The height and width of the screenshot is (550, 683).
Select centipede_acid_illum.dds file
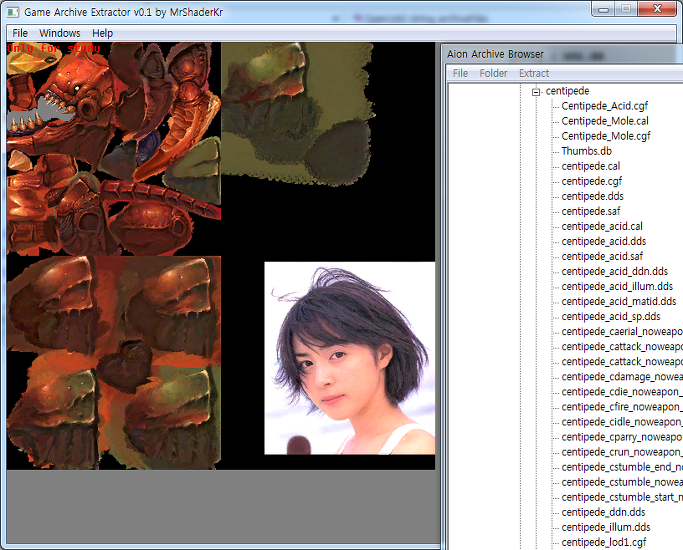[617, 287]
